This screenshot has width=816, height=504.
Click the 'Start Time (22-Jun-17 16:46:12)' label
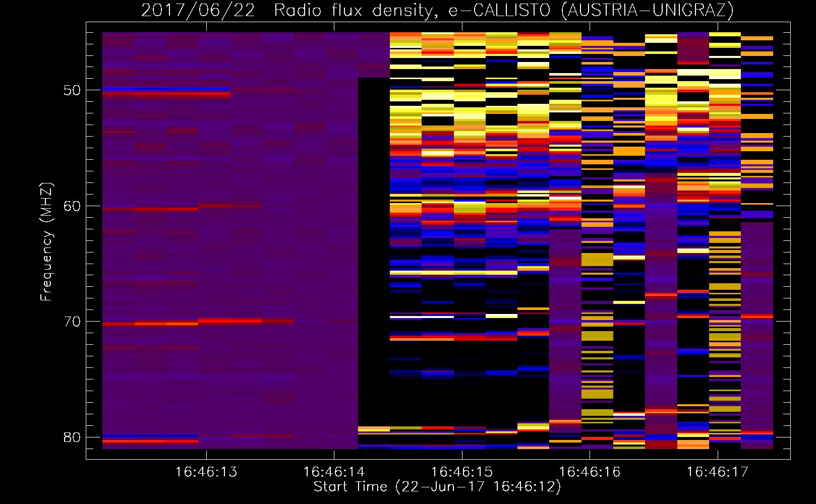pyautogui.click(x=437, y=487)
